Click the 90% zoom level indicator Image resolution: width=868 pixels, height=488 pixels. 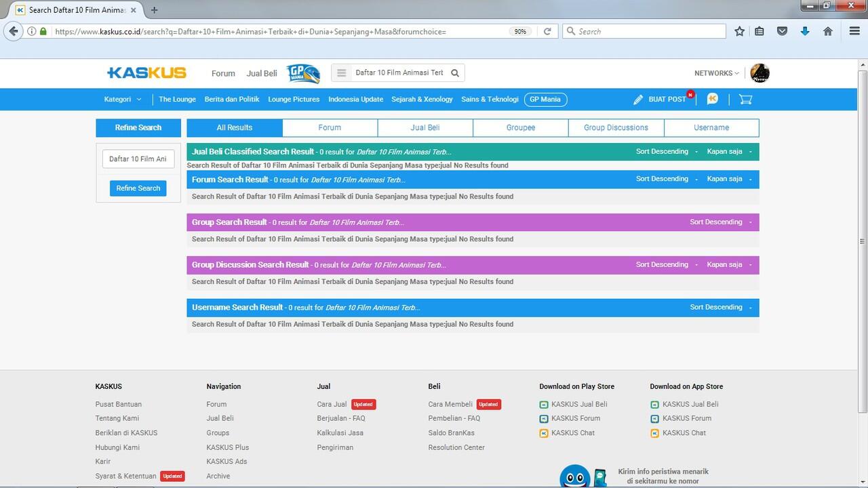click(x=520, y=31)
